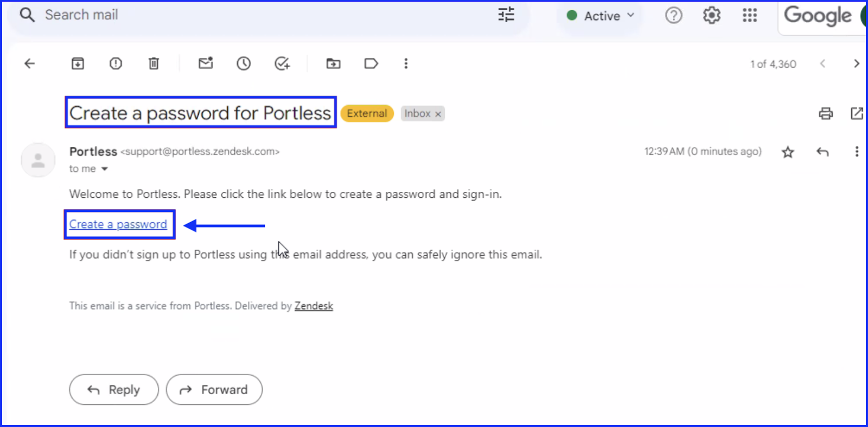Open the email in a new window
This screenshot has height=427, width=868.
click(x=857, y=113)
